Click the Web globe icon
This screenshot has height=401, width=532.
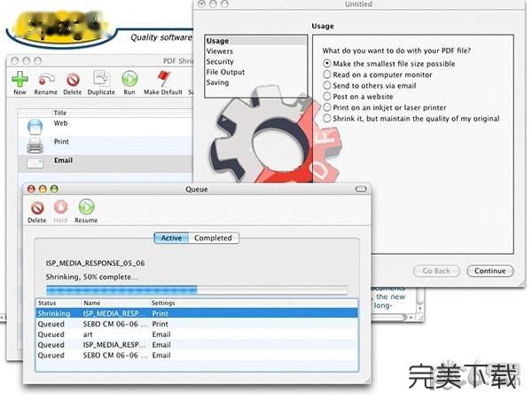35,127
